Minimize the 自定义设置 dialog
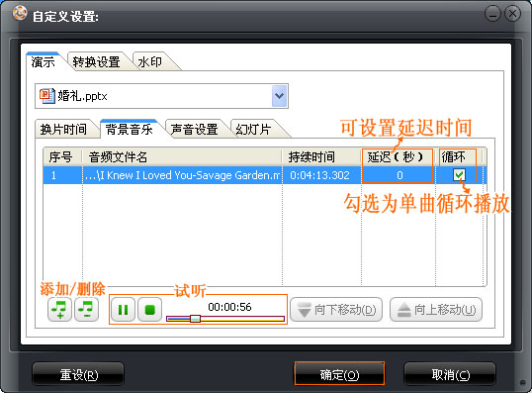The width and height of the screenshot is (532, 393). pos(492,14)
